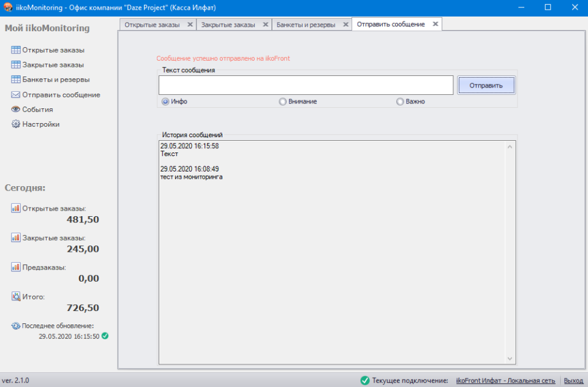
Task: Click the 0,00 preorders value
Action: (x=88, y=278)
